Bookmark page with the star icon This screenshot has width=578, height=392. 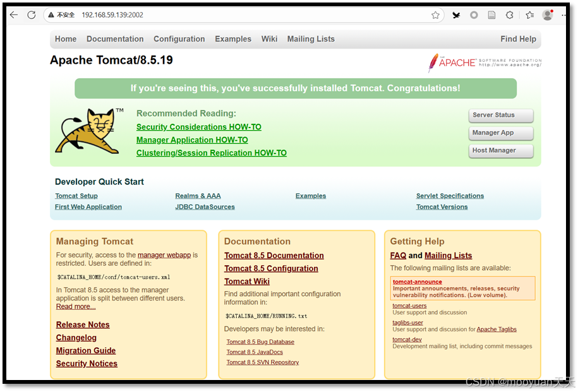tap(435, 15)
